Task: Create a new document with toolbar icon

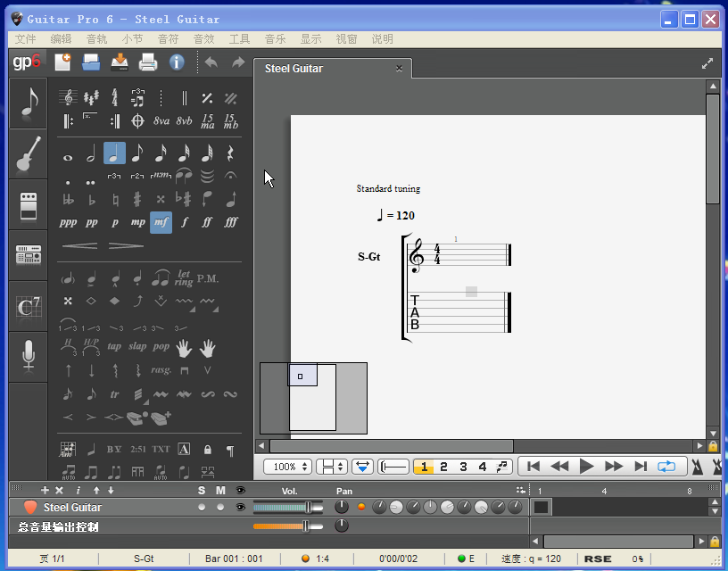Action: pyautogui.click(x=62, y=62)
